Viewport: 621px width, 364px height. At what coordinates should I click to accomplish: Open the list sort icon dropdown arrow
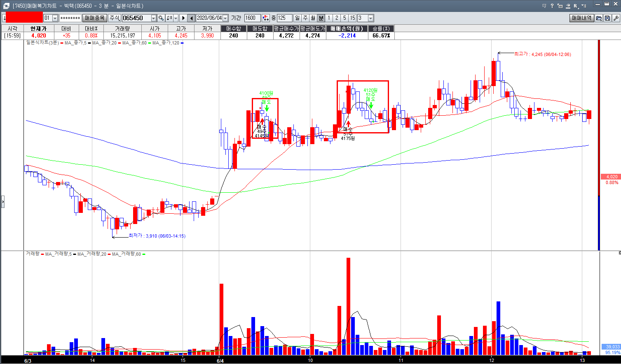pos(176,18)
